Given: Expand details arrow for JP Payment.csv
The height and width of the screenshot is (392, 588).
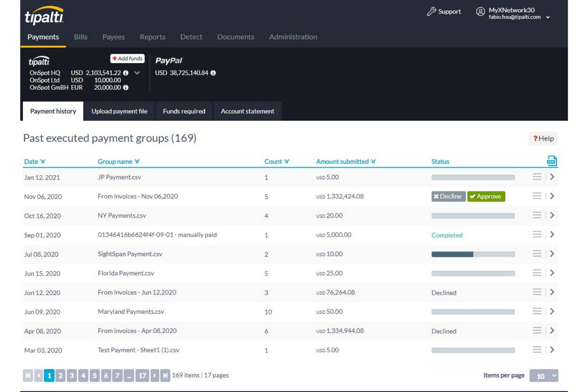Looking at the screenshot, I should click(x=552, y=177).
